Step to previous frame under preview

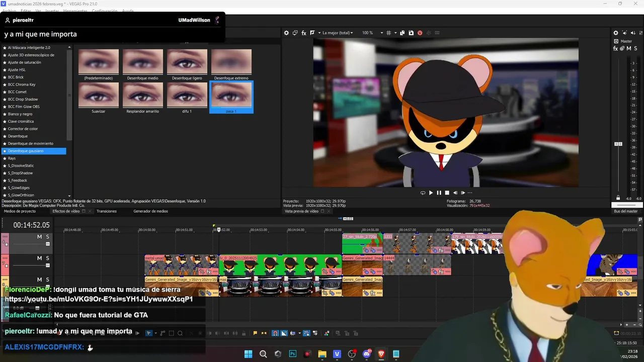(x=455, y=193)
